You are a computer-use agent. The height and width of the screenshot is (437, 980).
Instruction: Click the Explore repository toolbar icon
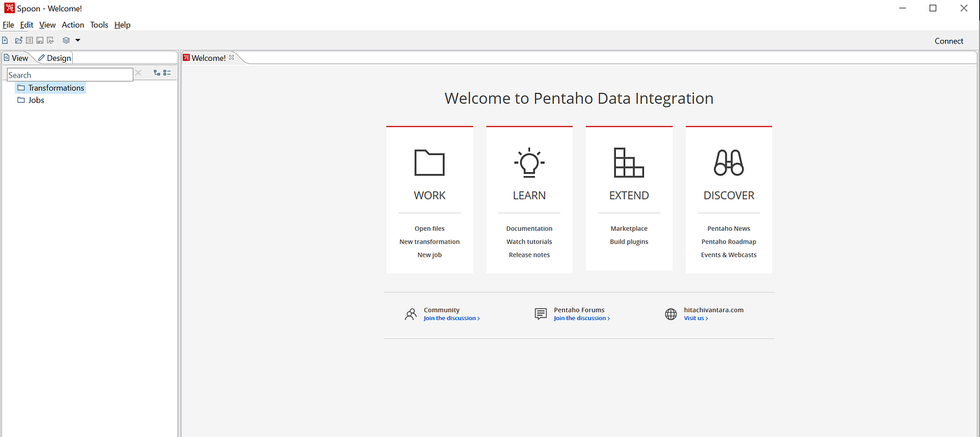point(29,41)
